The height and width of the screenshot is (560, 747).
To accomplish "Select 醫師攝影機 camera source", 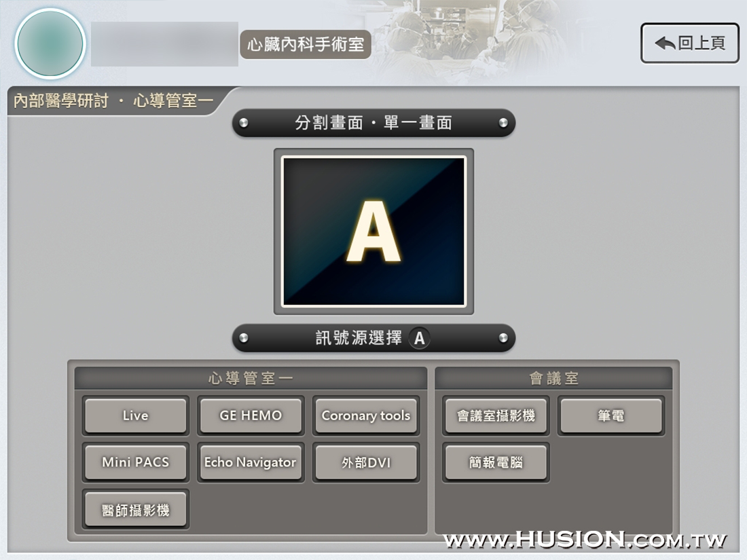I will (x=135, y=510).
